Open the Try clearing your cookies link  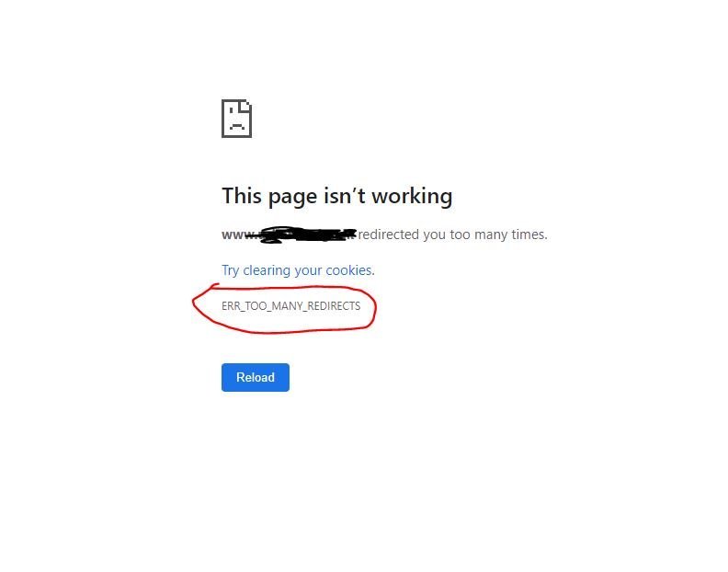(x=298, y=270)
